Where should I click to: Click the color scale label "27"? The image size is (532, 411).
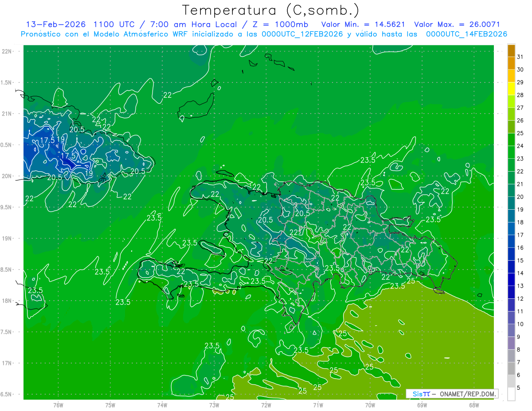[x=520, y=108]
